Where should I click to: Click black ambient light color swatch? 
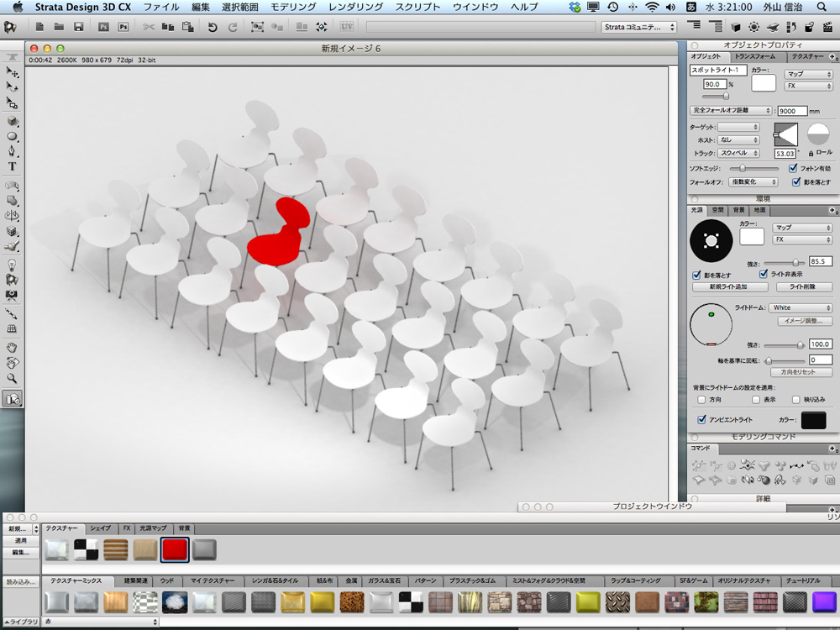coord(814,421)
